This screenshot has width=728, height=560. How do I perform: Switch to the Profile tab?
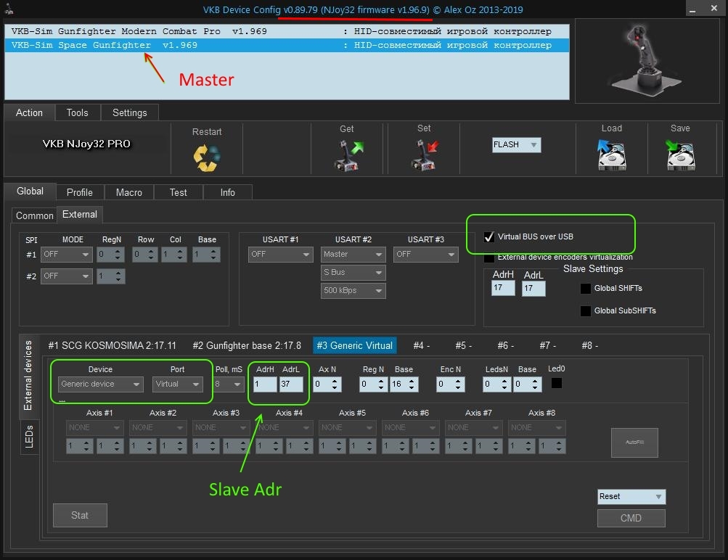[x=79, y=192]
